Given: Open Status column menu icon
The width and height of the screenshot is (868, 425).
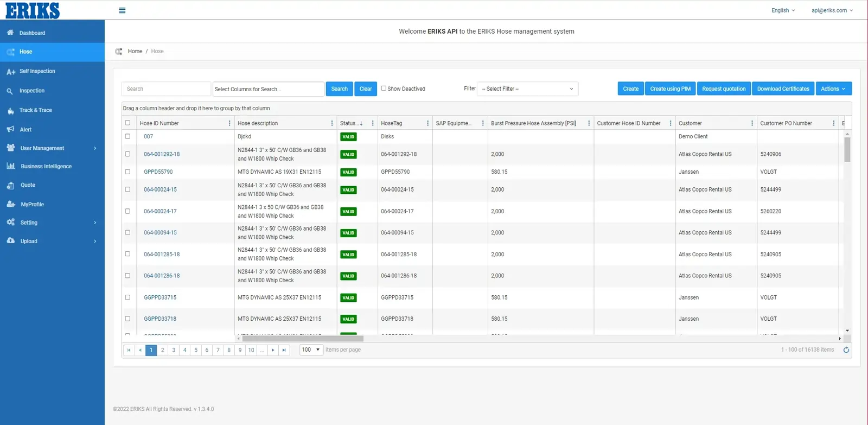Looking at the screenshot, I should coord(373,123).
